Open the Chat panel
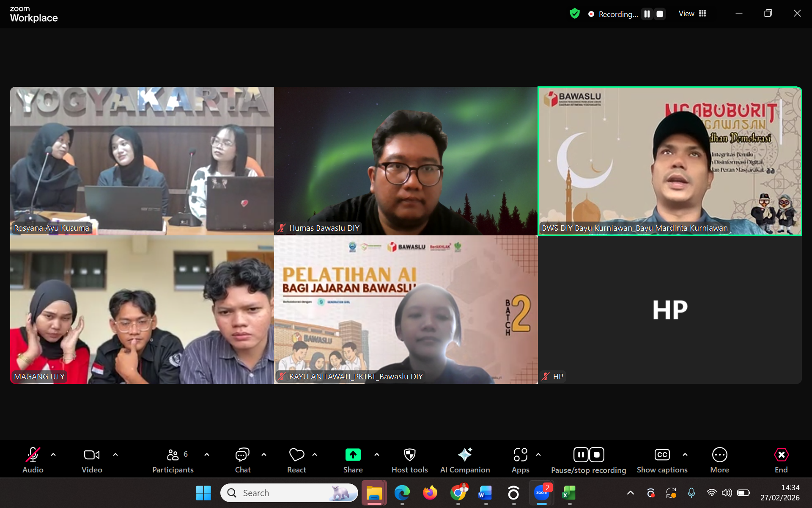Image resolution: width=812 pixels, height=508 pixels. pos(243,460)
